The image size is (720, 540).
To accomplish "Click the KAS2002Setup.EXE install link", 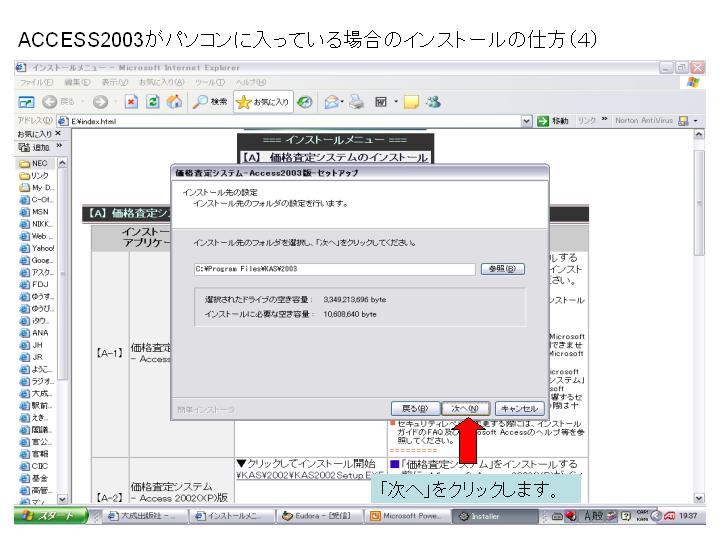I will point(310,476).
